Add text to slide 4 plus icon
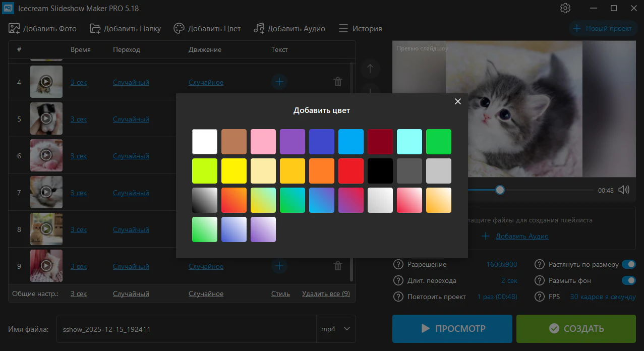 point(279,82)
